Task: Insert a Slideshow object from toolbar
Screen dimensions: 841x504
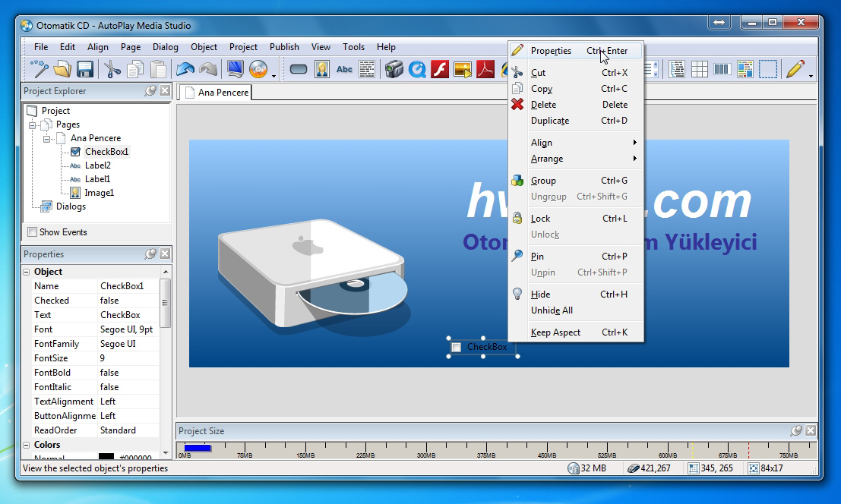Action: (x=463, y=69)
